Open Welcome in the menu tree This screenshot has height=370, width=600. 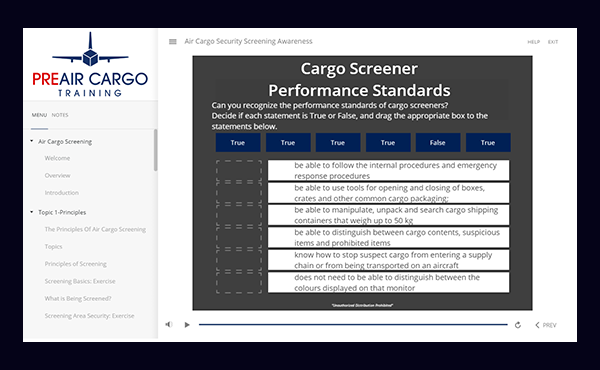(x=57, y=158)
